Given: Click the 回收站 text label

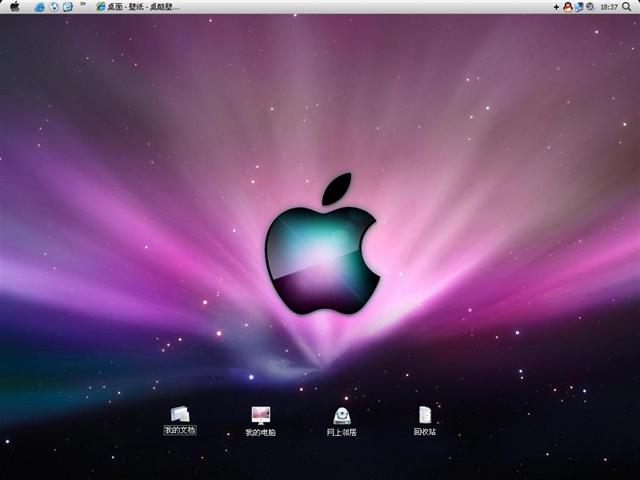Looking at the screenshot, I should pos(425,433).
